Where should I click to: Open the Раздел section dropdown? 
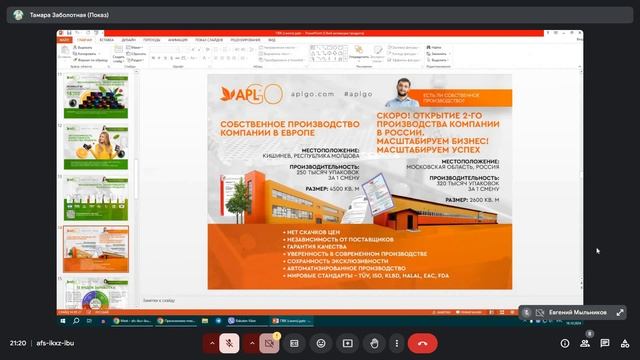(135, 60)
